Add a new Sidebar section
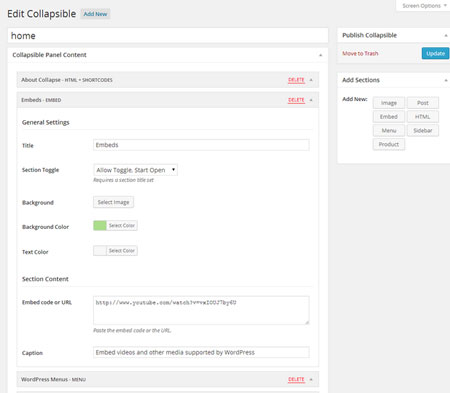The height and width of the screenshot is (393, 450). tap(423, 130)
